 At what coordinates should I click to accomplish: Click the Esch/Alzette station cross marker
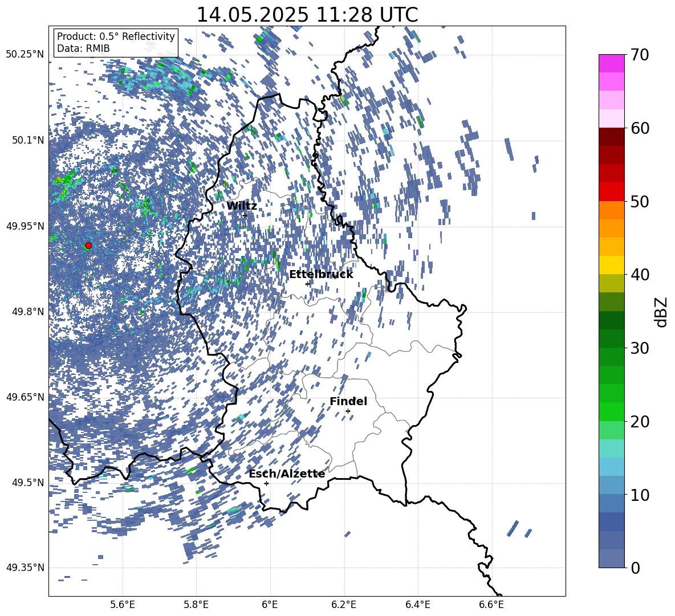coord(266,483)
